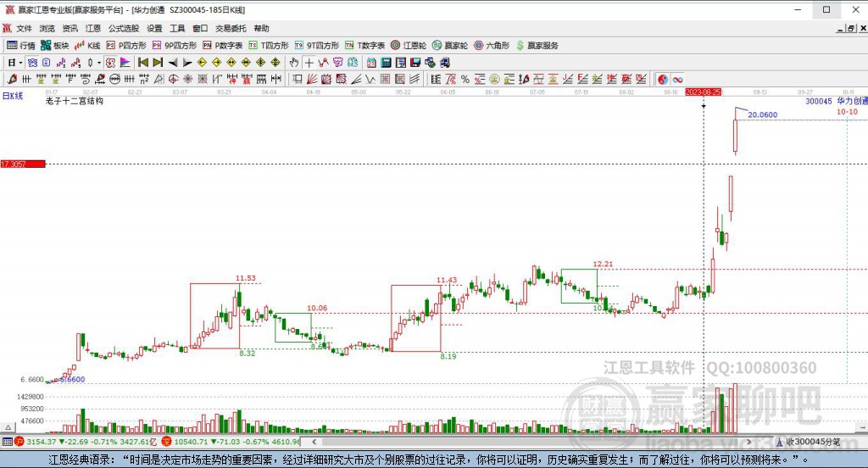Expand the candlestick style dropdown arrow

[x=99, y=63]
